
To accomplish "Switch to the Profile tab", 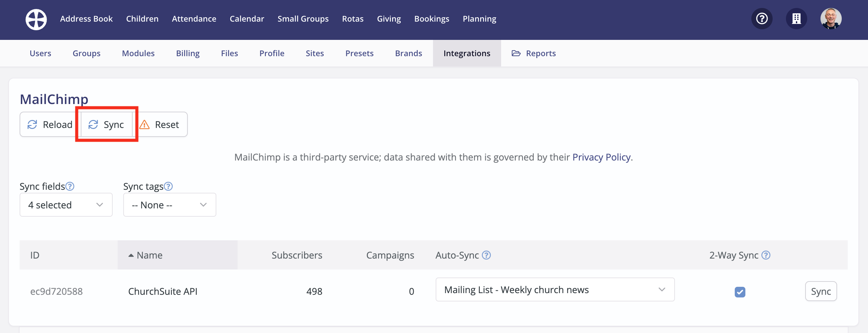I will coord(272,53).
